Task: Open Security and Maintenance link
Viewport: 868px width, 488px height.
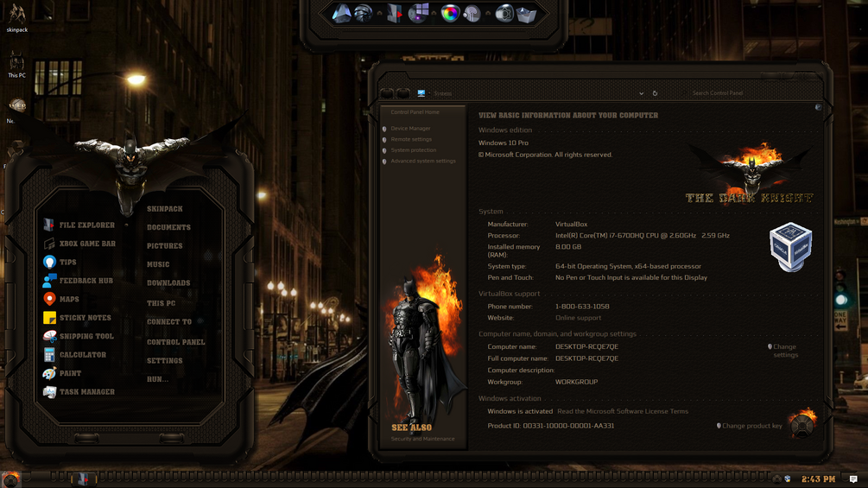Action: tap(422, 439)
